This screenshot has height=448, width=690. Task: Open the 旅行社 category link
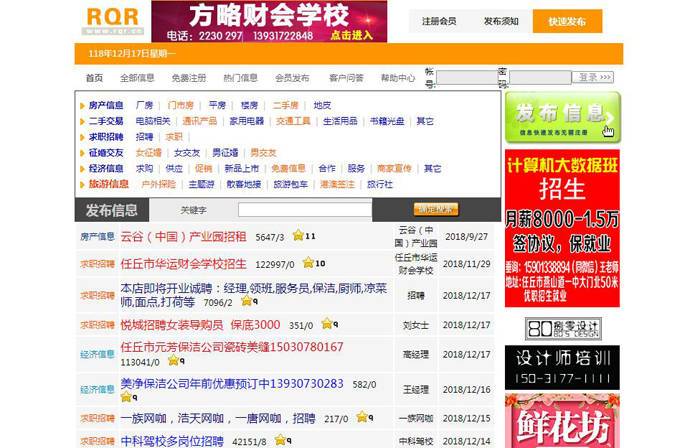click(x=379, y=184)
